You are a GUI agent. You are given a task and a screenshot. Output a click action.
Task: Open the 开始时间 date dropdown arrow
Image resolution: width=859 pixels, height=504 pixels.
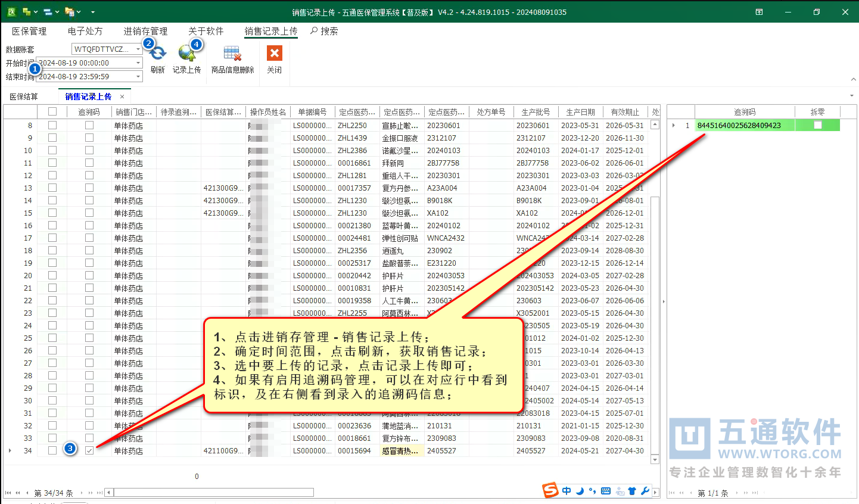coord(138,63)
